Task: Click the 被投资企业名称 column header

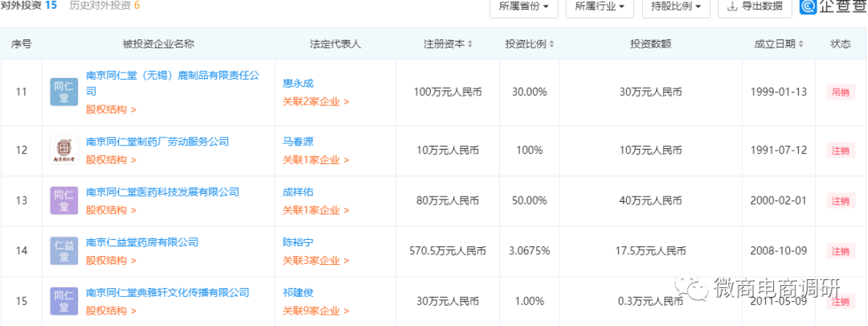Action: (158, 44)
